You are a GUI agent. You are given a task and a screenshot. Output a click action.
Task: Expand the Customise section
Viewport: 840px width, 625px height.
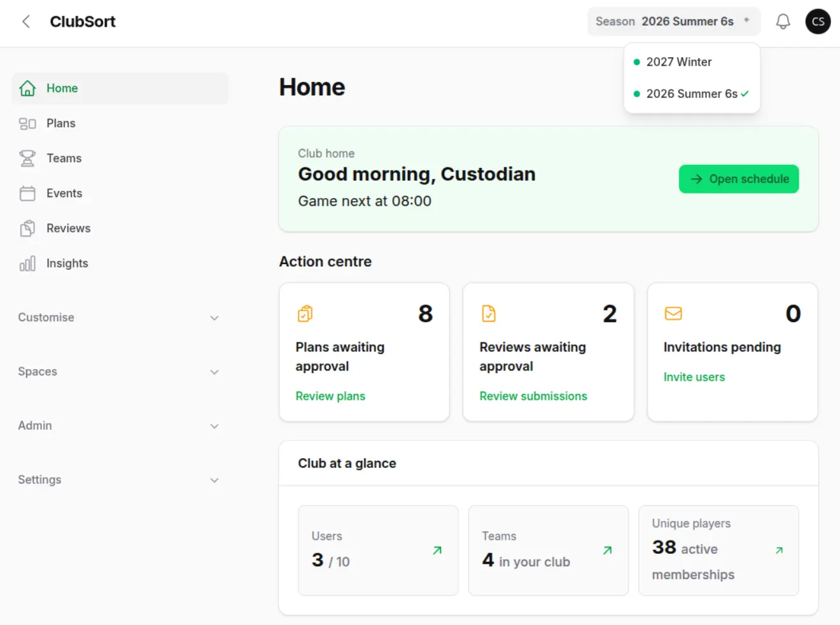click(120, 318)
